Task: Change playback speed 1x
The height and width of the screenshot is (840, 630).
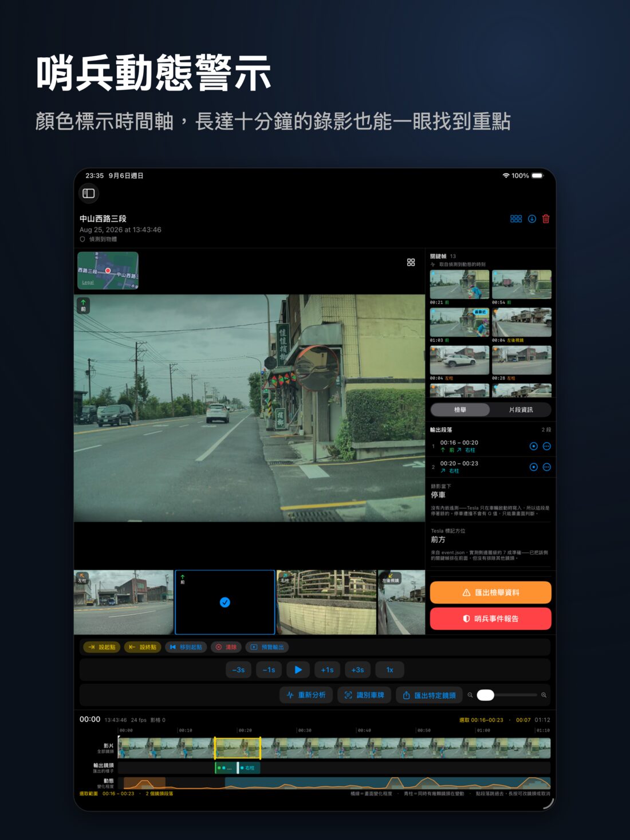Action: tap(389, 670)
